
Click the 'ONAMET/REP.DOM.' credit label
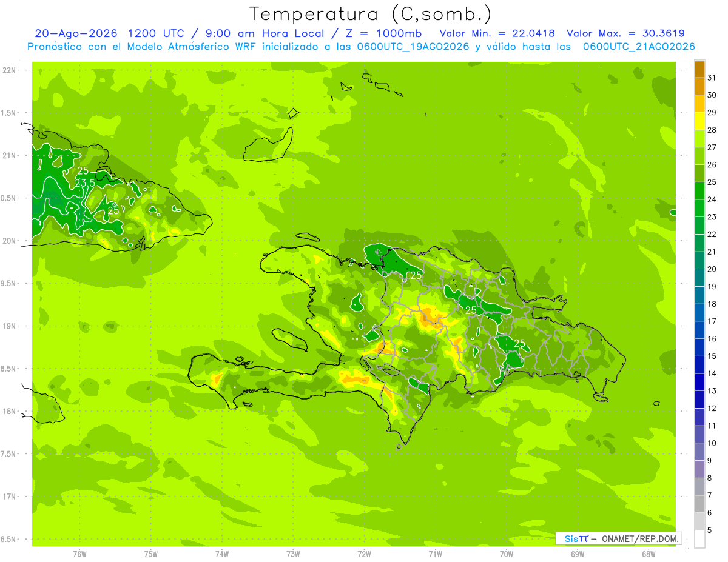[639, 538]
